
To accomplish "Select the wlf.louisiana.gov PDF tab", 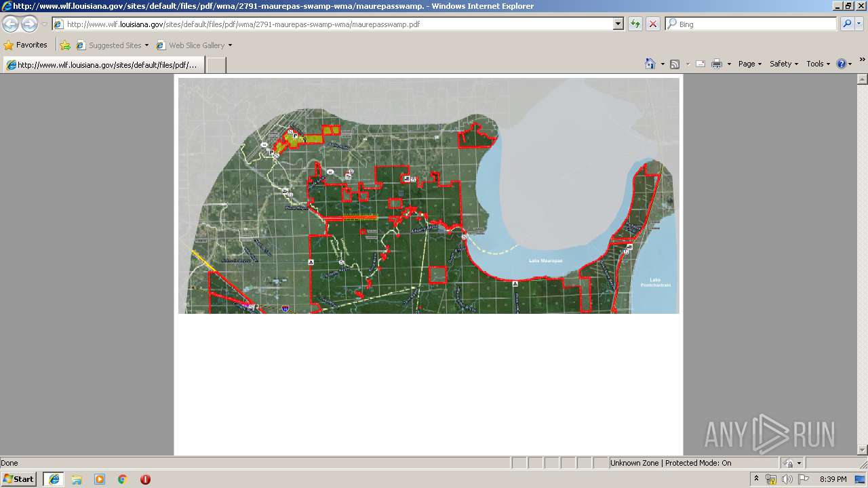I will click(103, 65).
